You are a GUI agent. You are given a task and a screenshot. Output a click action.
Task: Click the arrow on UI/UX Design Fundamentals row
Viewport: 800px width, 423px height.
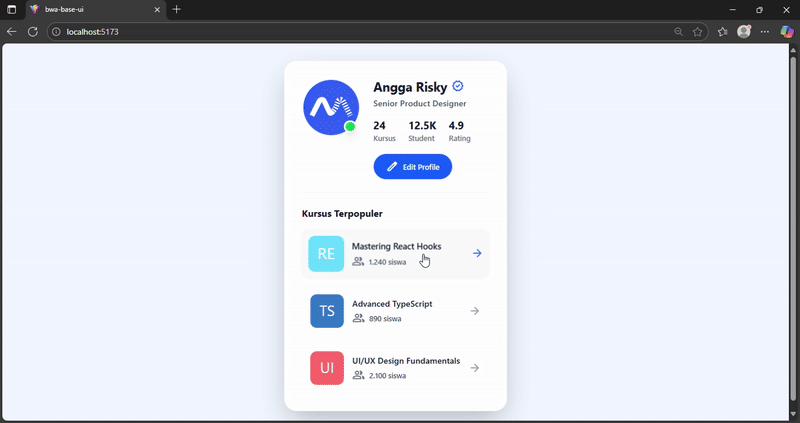(474, 368)
